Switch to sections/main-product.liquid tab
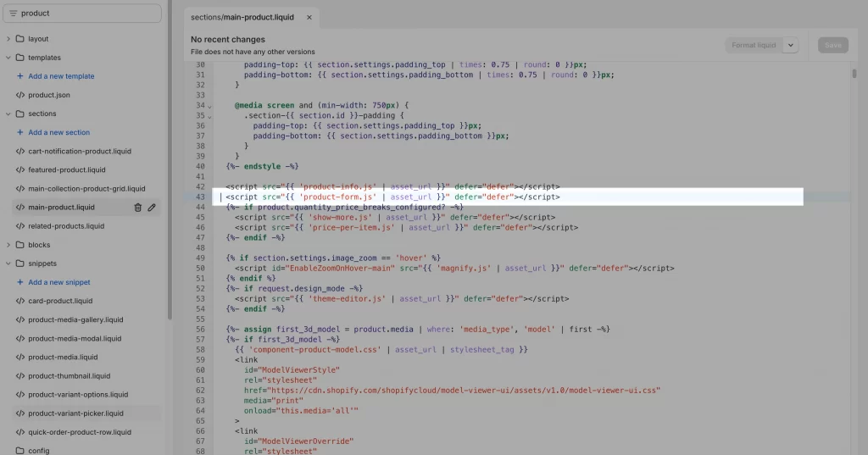This screenshot has width=868, height=455. [x=242, y=17]
